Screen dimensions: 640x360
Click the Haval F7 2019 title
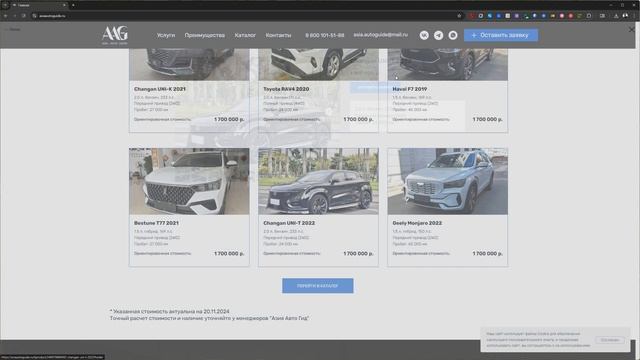coord(410,89)
